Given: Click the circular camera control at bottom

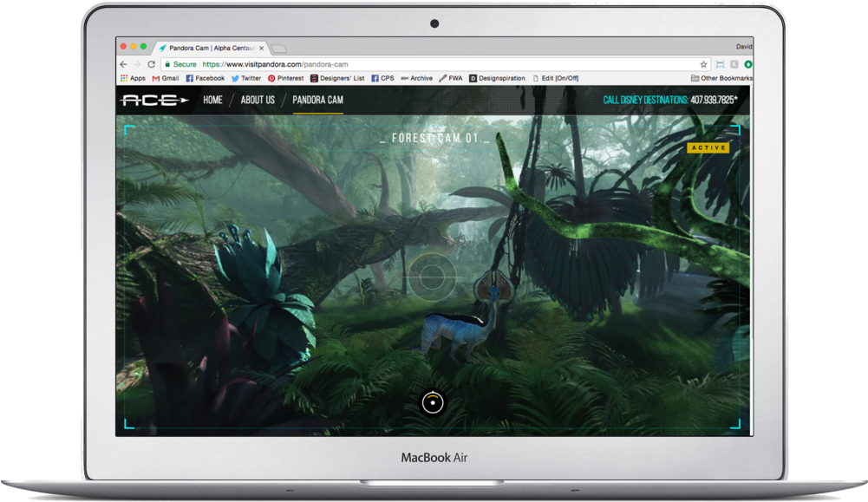Looking at the screenshot, I should tap(433, 402).
